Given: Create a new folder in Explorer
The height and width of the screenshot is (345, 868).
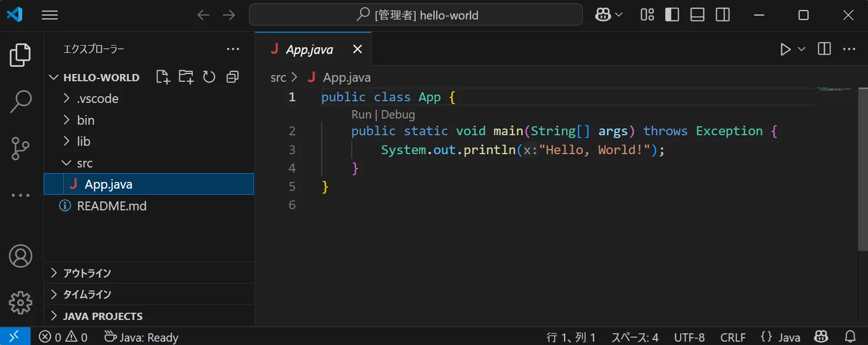Looking at the screenshot, I should click(186, 77).
